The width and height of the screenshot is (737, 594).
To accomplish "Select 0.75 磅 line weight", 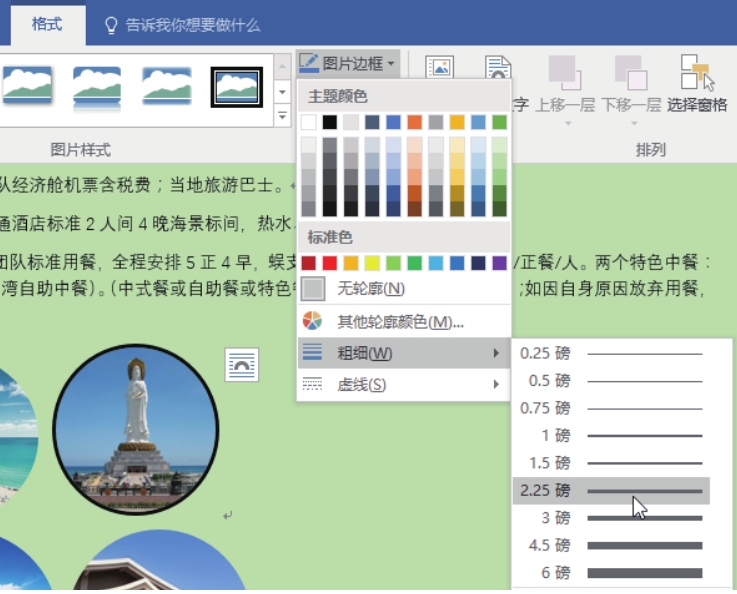I will point(611,408).
